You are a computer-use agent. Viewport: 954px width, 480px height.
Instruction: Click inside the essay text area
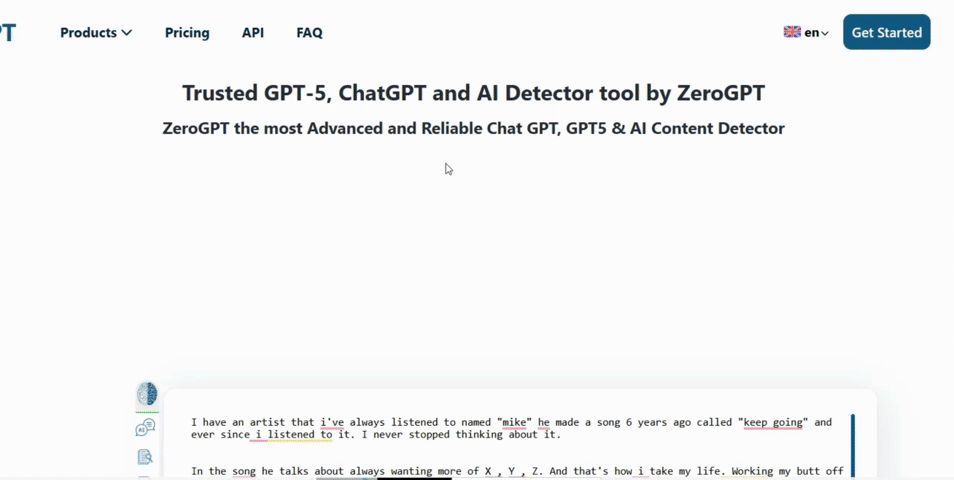(517, 447)
